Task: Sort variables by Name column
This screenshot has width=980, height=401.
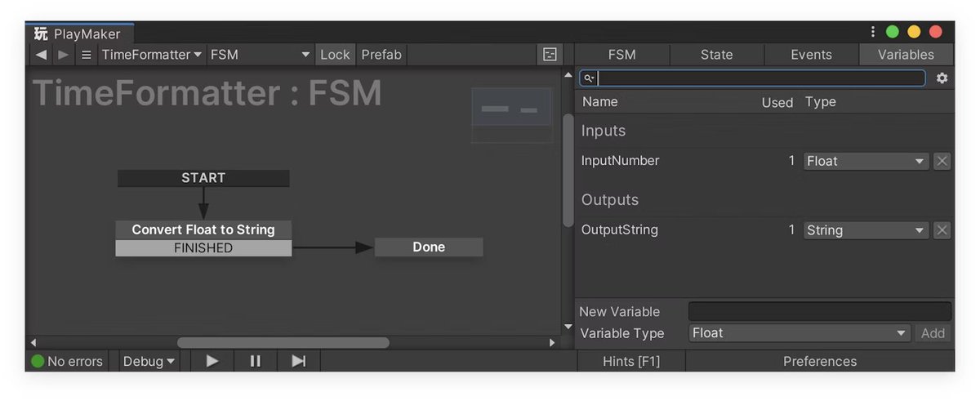Action: tap(599, 102)
